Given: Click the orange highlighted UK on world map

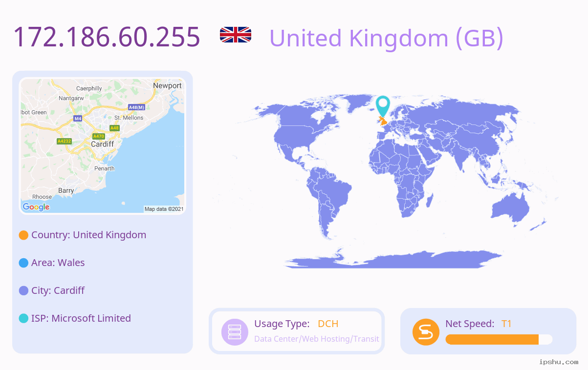Looking at the screenshot, I should click(382, 121).
